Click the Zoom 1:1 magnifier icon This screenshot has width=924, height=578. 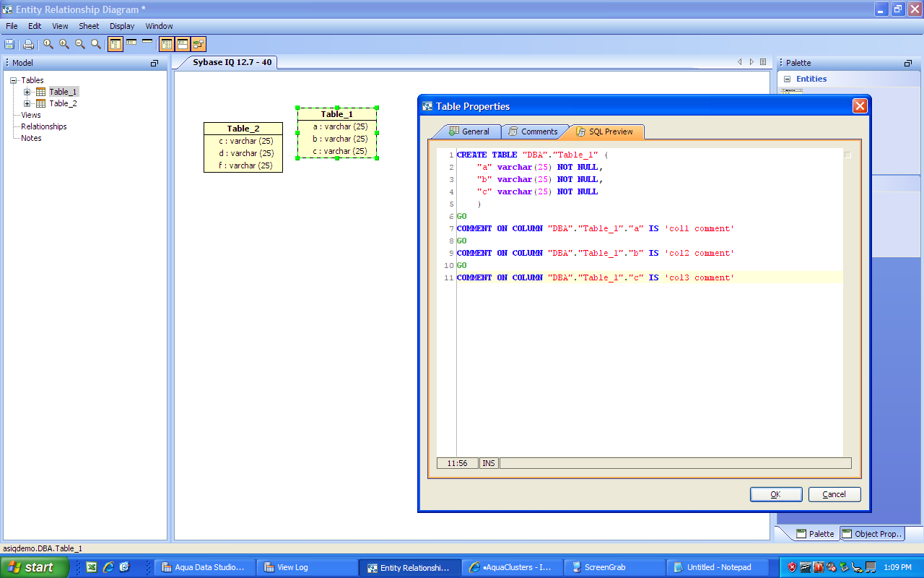pos(48,44)
